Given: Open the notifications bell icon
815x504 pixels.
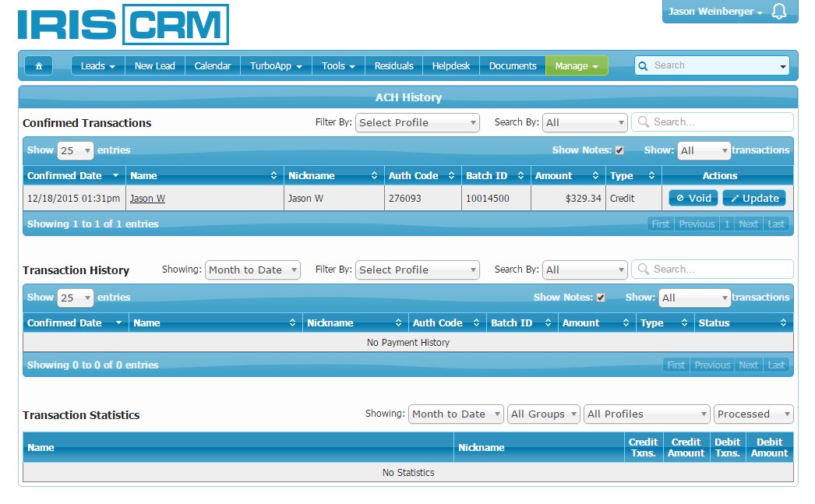Looking at the screenshot, I should [x=778, y=12].
